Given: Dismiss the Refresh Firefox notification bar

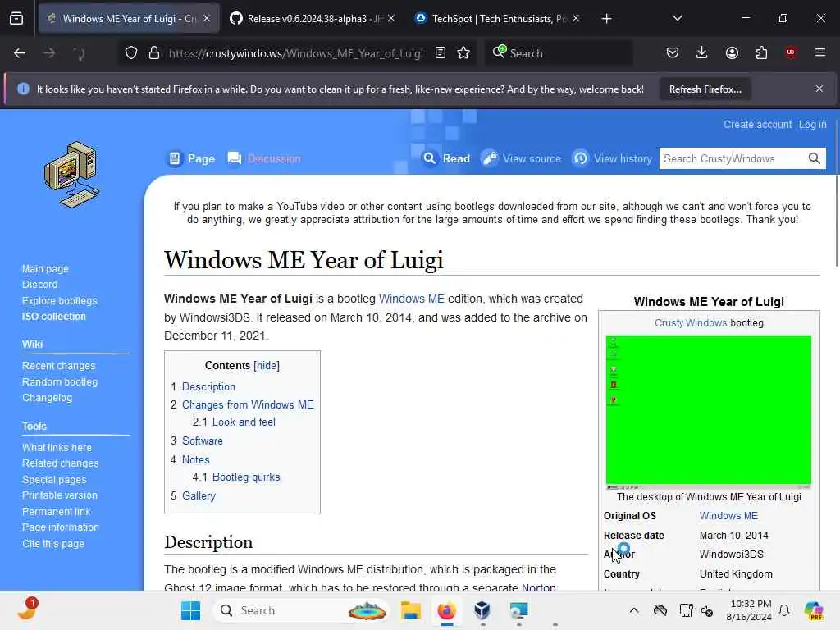Looking at the screenshot, I should 819,89.
